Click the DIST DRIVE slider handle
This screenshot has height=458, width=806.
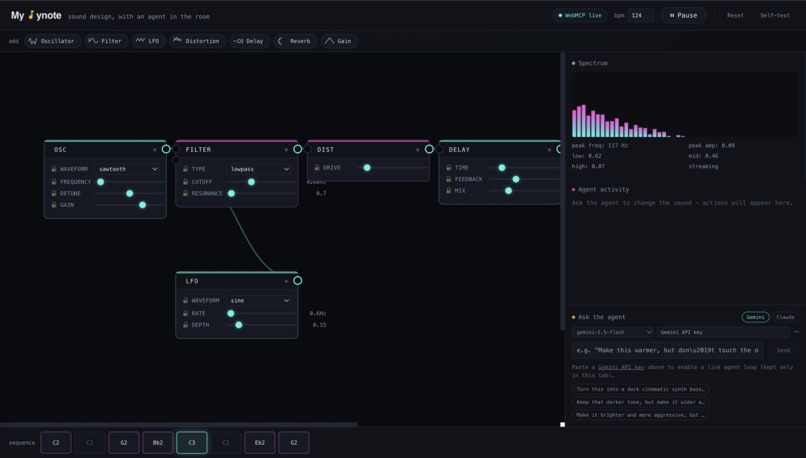point(367,168)
